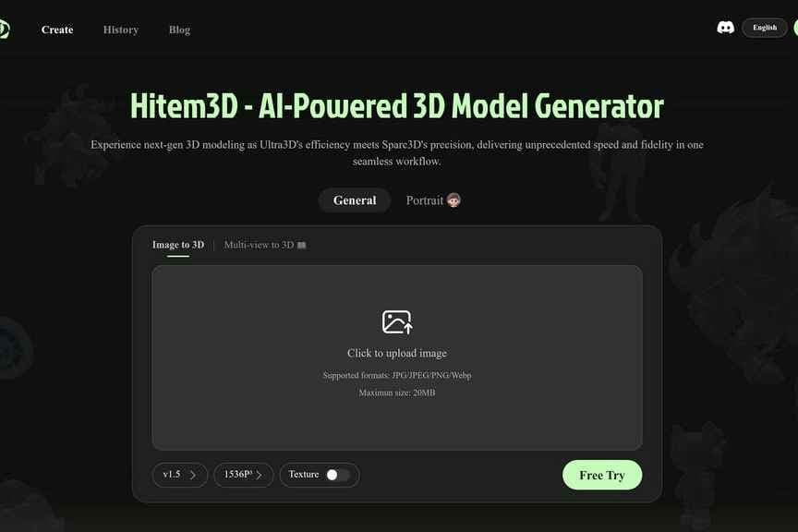Screen dimensions: 798x532
Task: Toggle the Texture switch on
Action: click(x=332, y=474)
